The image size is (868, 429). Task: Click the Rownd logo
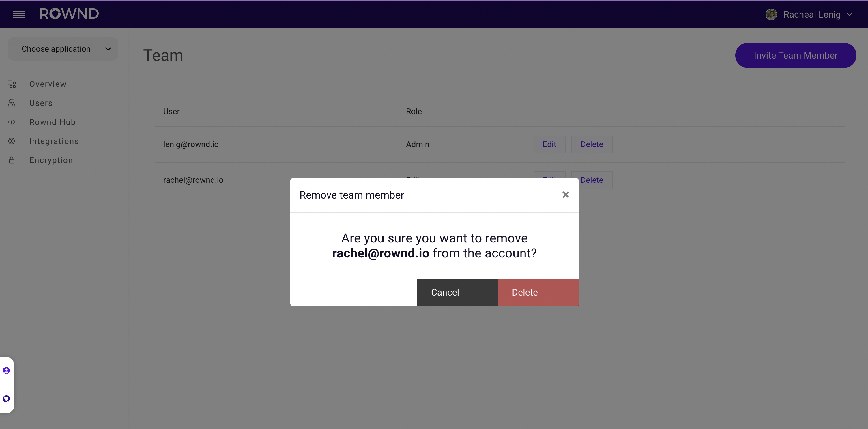click(69, 14)
